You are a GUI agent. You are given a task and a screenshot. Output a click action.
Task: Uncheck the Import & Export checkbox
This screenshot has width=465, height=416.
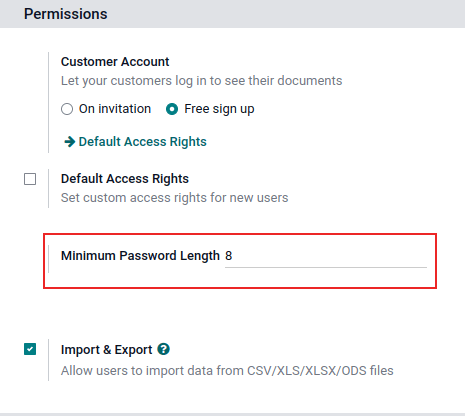click(30, 349)
